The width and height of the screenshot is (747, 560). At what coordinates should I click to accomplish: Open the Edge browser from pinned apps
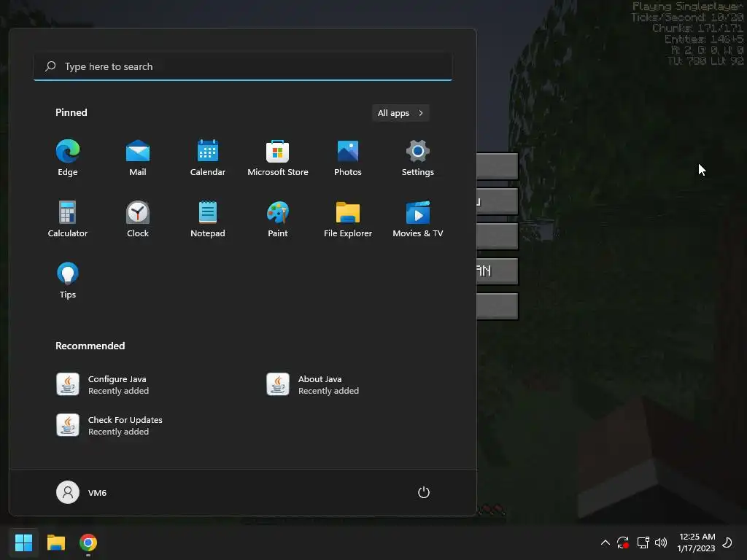click(68, 158)
